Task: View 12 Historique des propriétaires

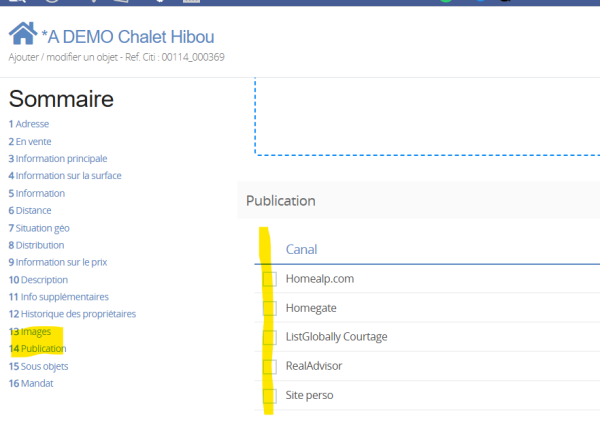Action: click(72, 314)
